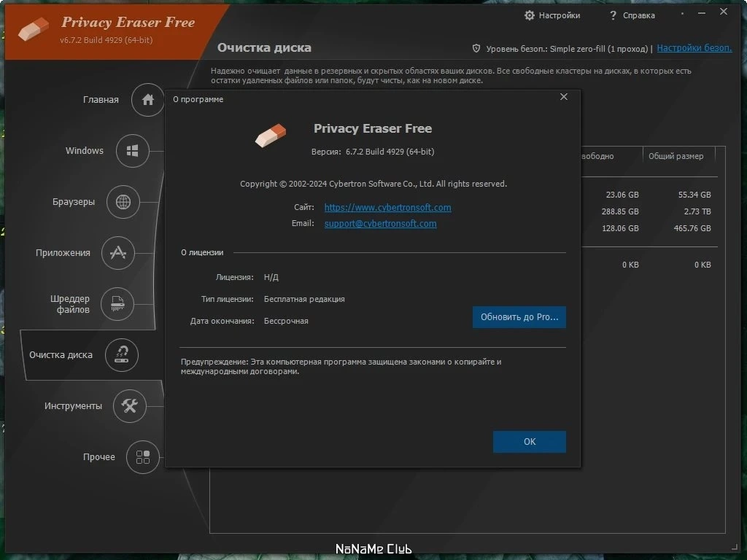The width and height of the screenshot is (747, 560).
Task: Open the cybertronsoft.com website link
Action: (x=388, y=207)
